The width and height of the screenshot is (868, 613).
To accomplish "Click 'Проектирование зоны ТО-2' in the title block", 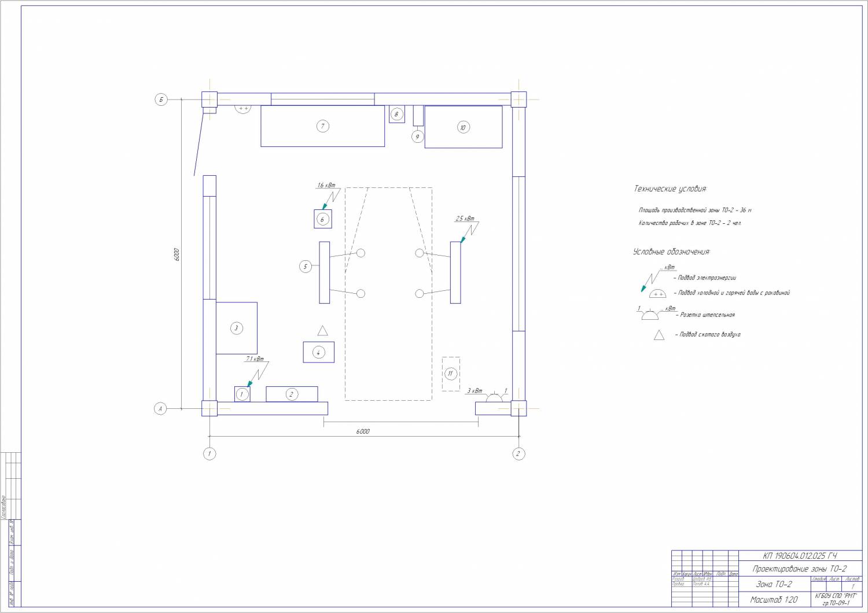I will pyautogui.click(x=799, y=569).
